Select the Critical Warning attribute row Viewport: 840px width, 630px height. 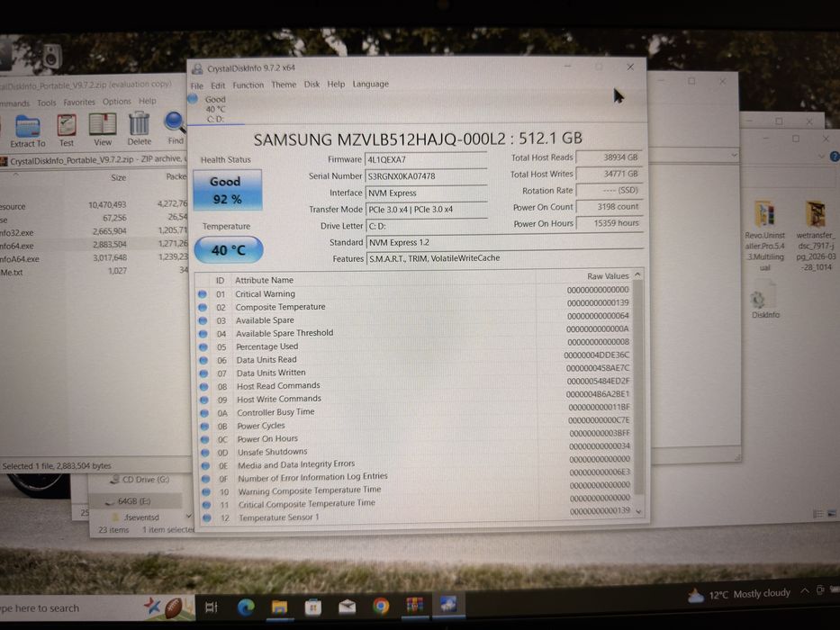point(415,292)
